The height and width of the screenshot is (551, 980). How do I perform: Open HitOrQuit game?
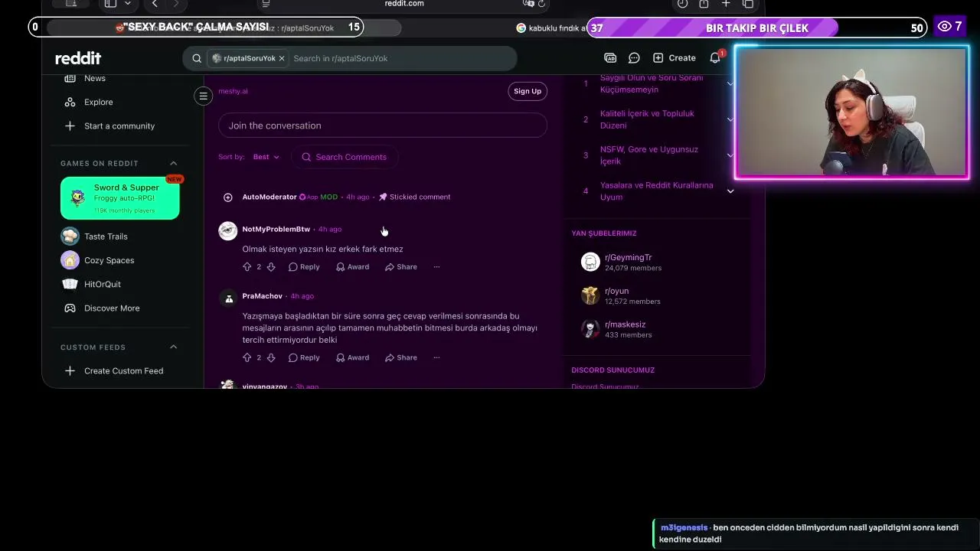click(x=103, y=284)
